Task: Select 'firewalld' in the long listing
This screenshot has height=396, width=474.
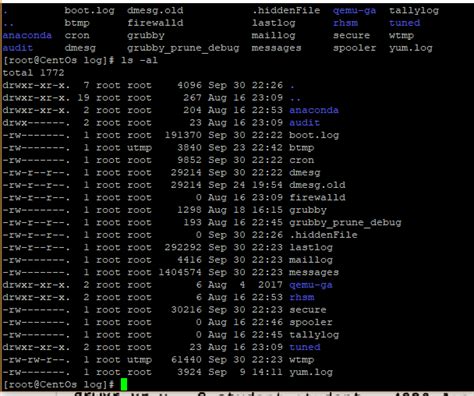Action: coord(317,197)
